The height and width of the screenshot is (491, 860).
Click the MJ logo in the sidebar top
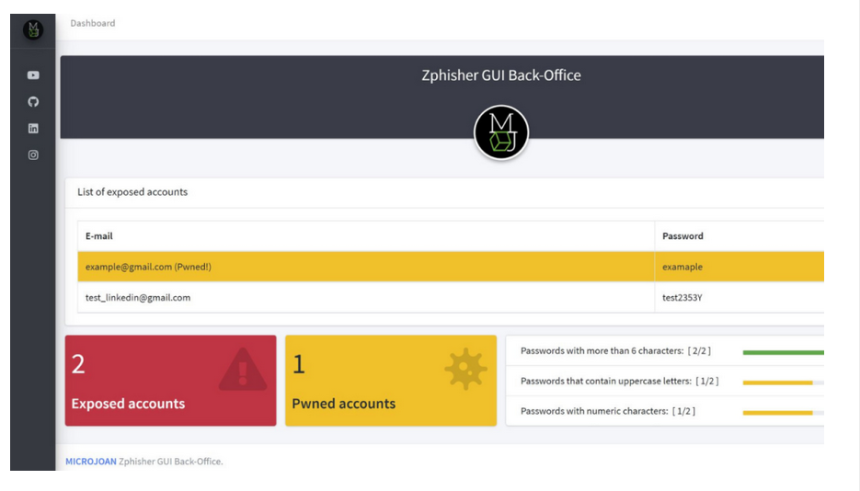pyautogui.click(x=33, y=30)
